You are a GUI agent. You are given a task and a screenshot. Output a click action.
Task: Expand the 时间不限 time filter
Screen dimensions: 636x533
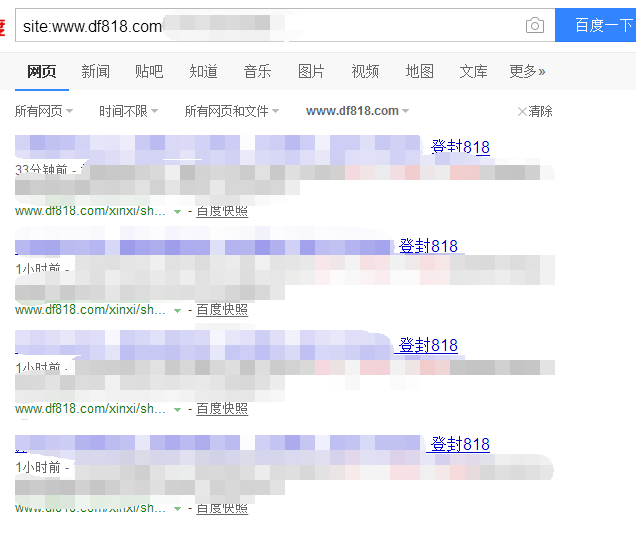pos(130,111)
